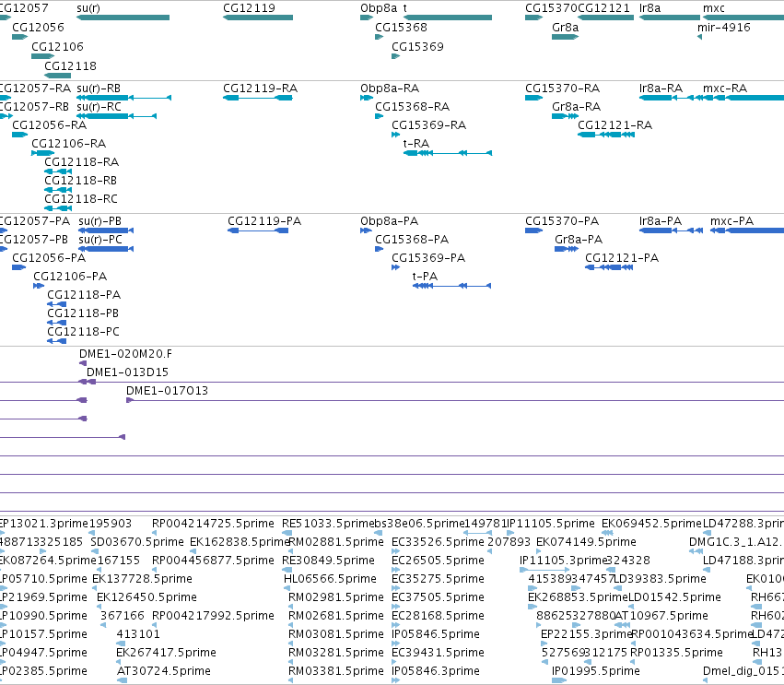The height and width of the screenshot is (685, 784).
Task: Select the RP01335.5prime EST label
Action: coord(676,653)
